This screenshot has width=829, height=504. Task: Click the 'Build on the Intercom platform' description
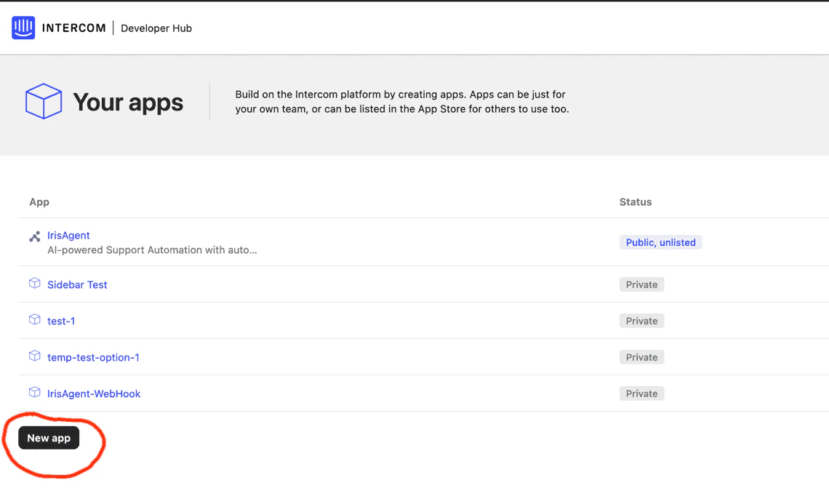[402, 102]
